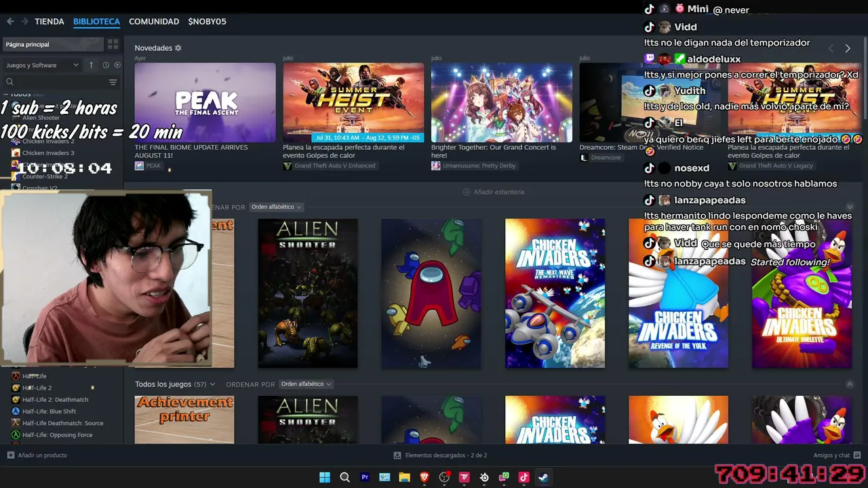
Task: Open the red TF app in the taskbar
Action: pos(465,477)
